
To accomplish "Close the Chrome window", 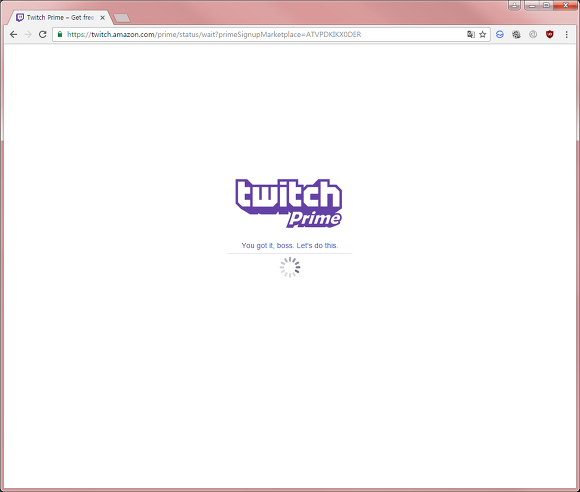I will click(x=566, y=5).
